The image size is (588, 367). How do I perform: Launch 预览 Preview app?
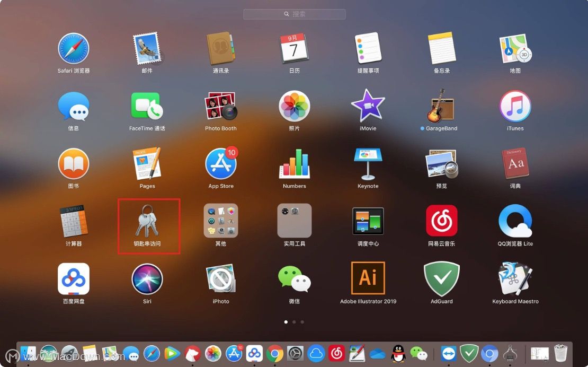click(442, 164)
